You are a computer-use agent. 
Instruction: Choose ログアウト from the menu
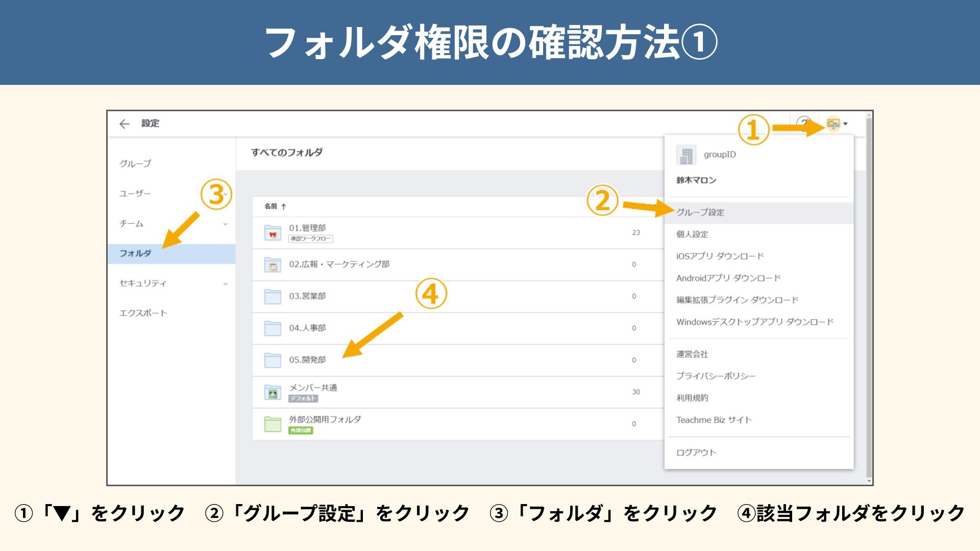coord(696,453)
